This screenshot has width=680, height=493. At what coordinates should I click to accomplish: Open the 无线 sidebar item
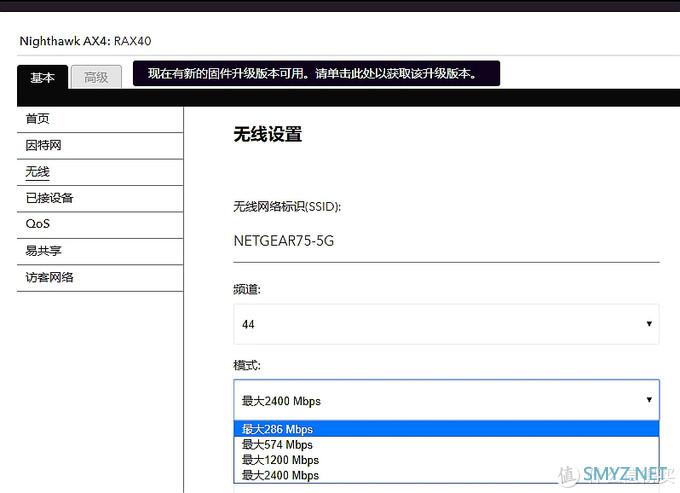click(x=100, y=172)
